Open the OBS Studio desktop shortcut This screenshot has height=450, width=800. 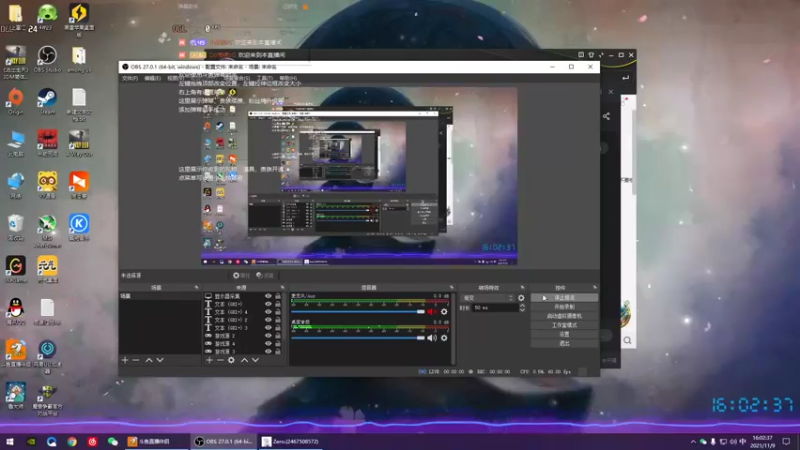coord(47,59)
